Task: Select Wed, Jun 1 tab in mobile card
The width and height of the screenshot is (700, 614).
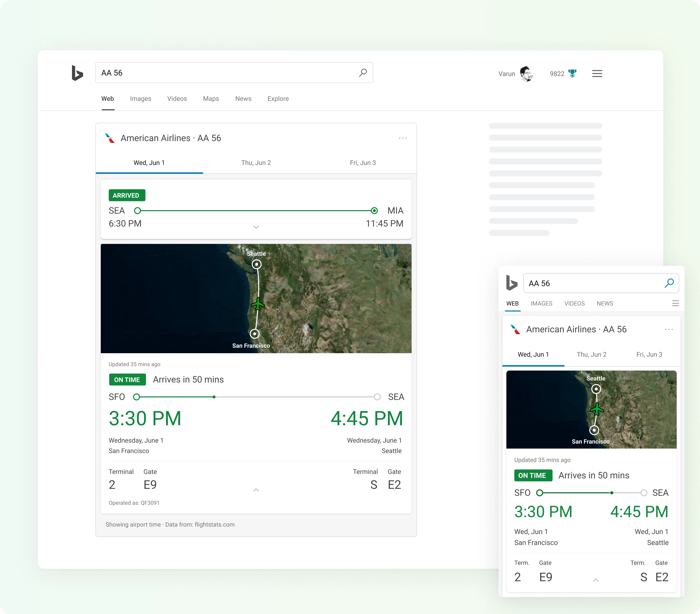Action: tap(533, 355)
